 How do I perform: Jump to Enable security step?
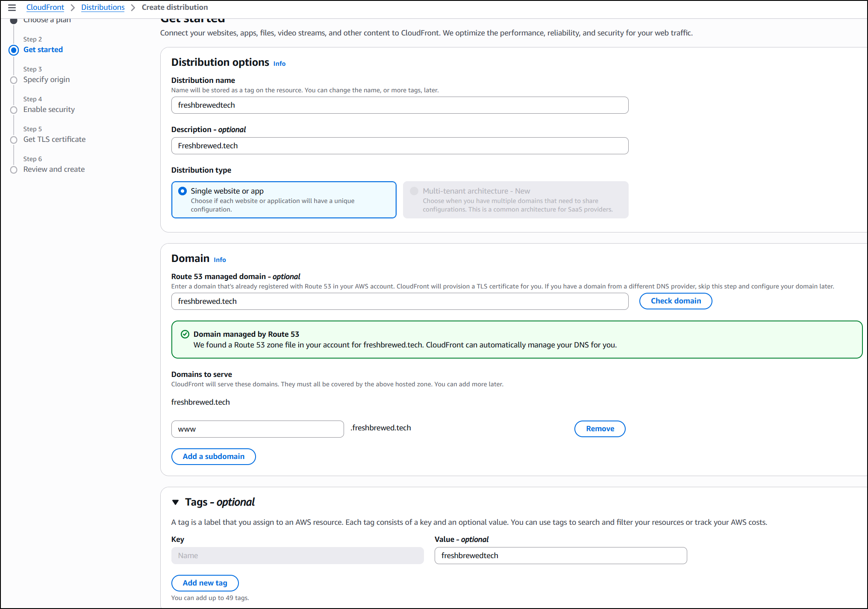click(49, 109)
